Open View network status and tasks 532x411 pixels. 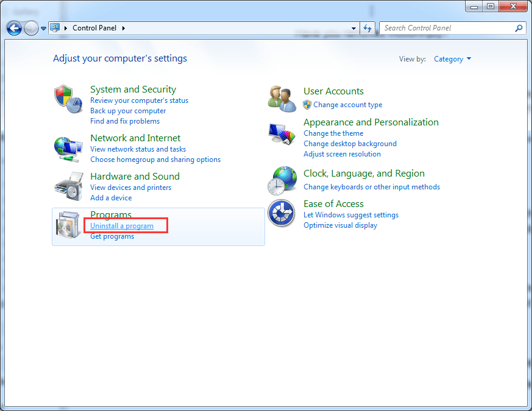[x=138, y=149]
